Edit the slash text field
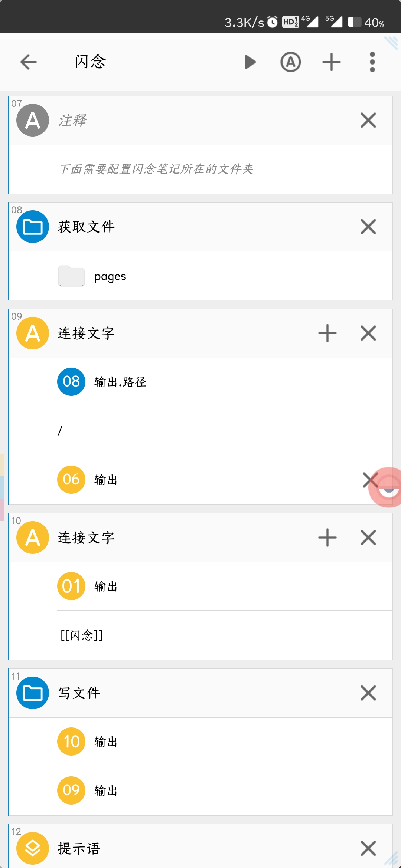This screenshot has height=868, width=401. [x=223, y=431]
